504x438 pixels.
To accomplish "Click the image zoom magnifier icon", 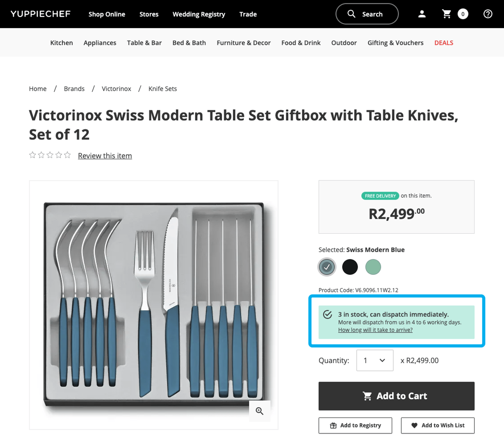I will tap(260, 411).
